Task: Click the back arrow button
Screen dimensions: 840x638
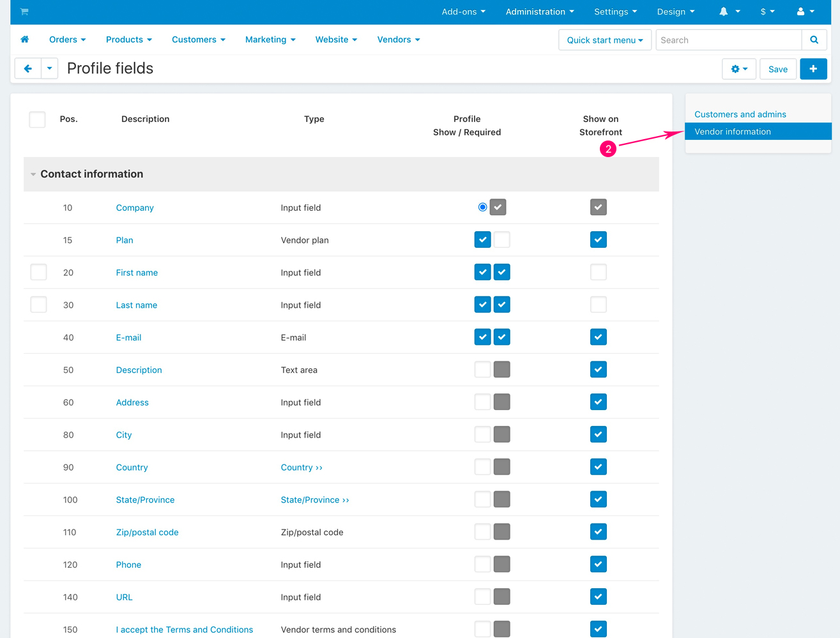Action: [28, 68]
